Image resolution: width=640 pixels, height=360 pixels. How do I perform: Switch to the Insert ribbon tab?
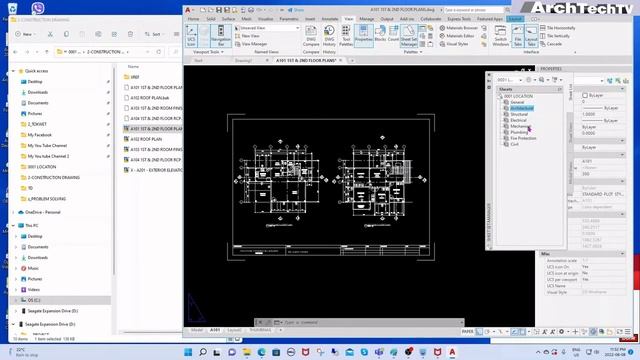point(310,19)
